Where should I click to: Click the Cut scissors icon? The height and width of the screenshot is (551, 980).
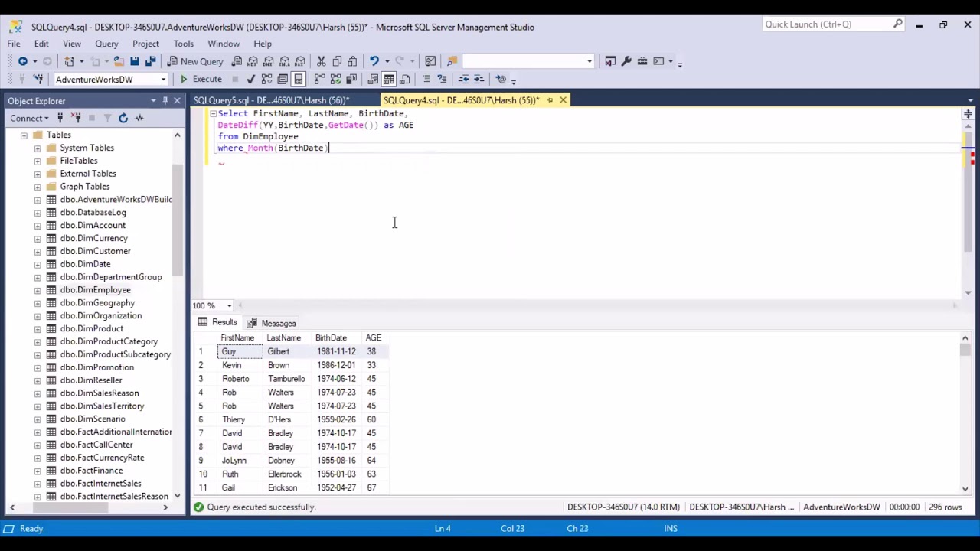click(322, 61)
